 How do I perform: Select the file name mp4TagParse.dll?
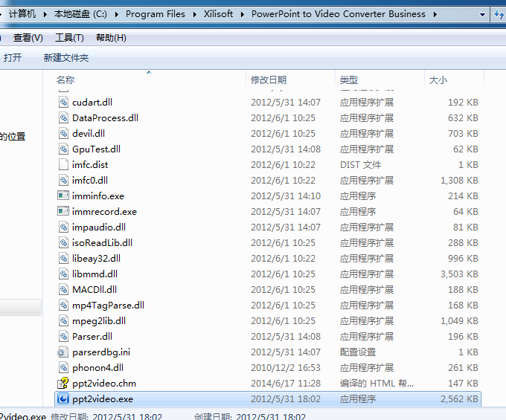click(108, 306)
